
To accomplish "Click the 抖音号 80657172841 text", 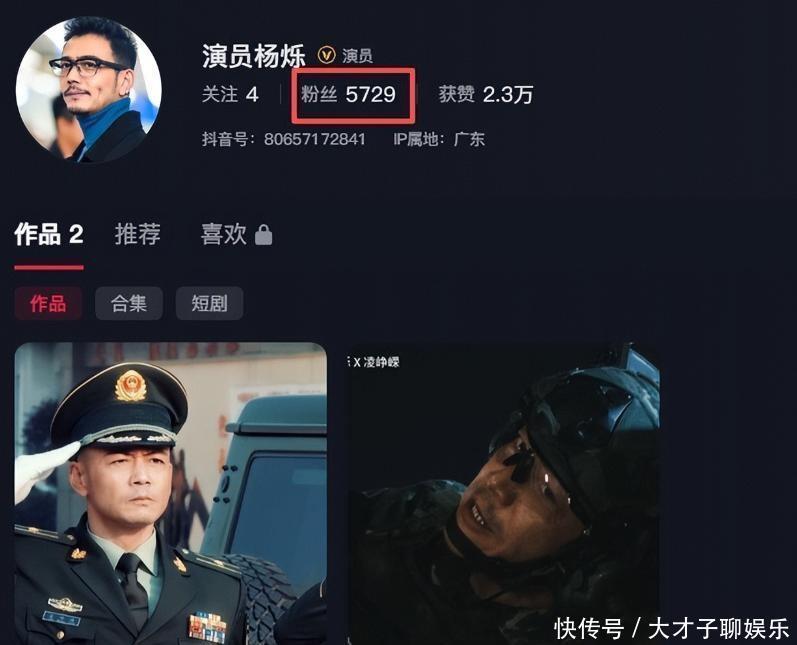I will (x=284, y=139).
